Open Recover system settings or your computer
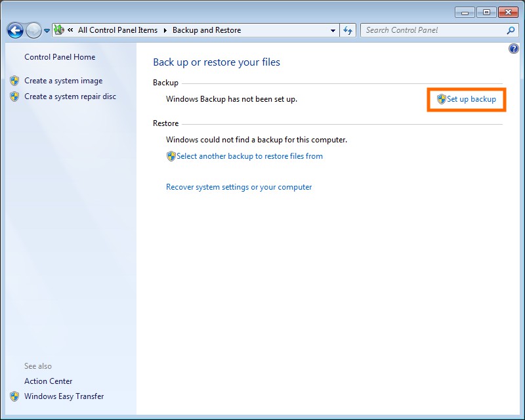525x420 pixels. click(239, 187)
